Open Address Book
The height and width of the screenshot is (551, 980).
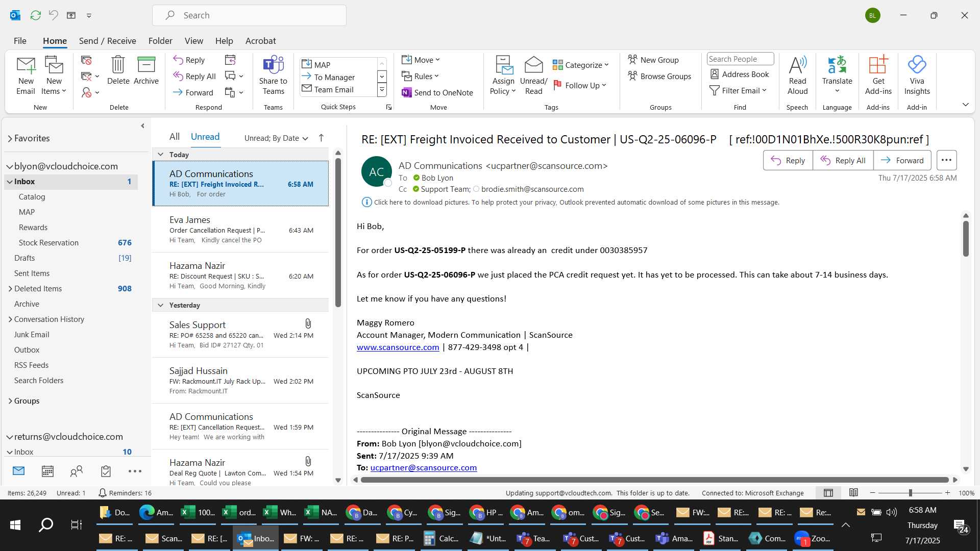coord(740,74)
